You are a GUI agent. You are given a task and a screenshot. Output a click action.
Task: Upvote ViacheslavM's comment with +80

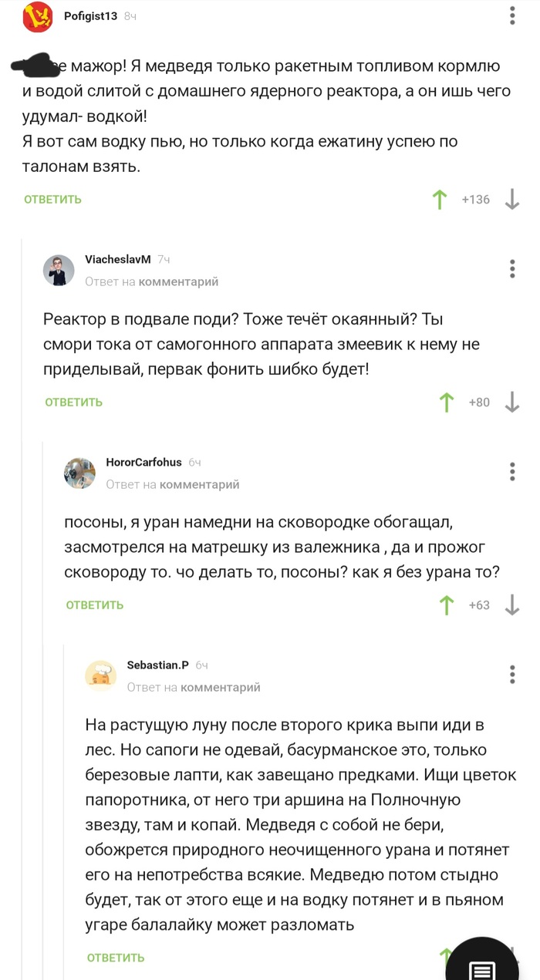tap(446, 402)
